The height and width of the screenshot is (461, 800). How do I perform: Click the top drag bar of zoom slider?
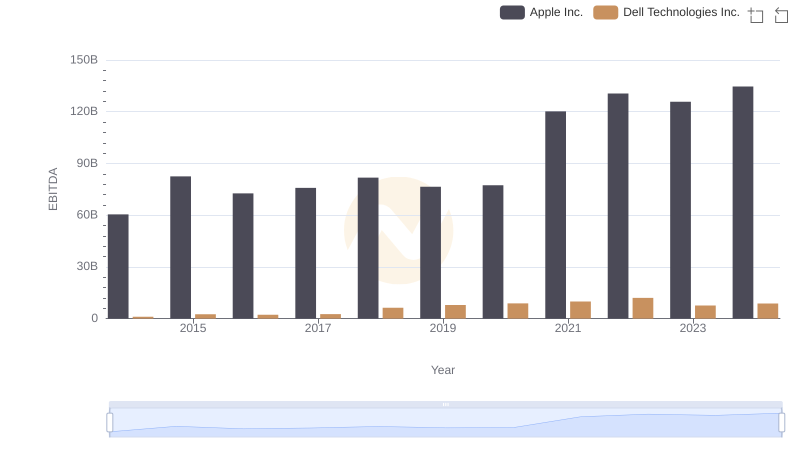point(445,404)
